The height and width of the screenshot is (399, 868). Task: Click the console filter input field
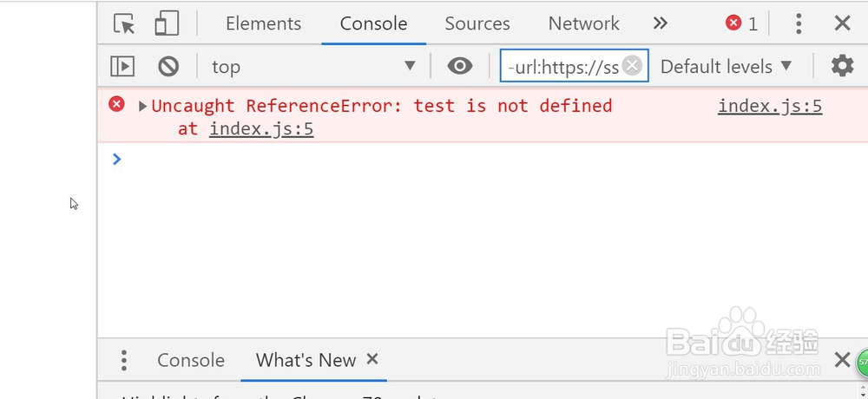click(562, 66)
